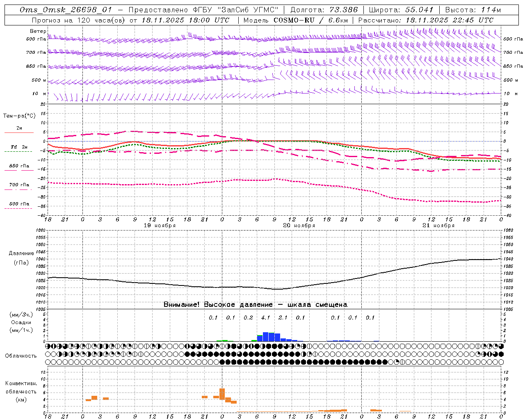Click the 700 гПа temperature legend entry
The height and width of the screenshot is (420, 525).
tap(19, 185)
